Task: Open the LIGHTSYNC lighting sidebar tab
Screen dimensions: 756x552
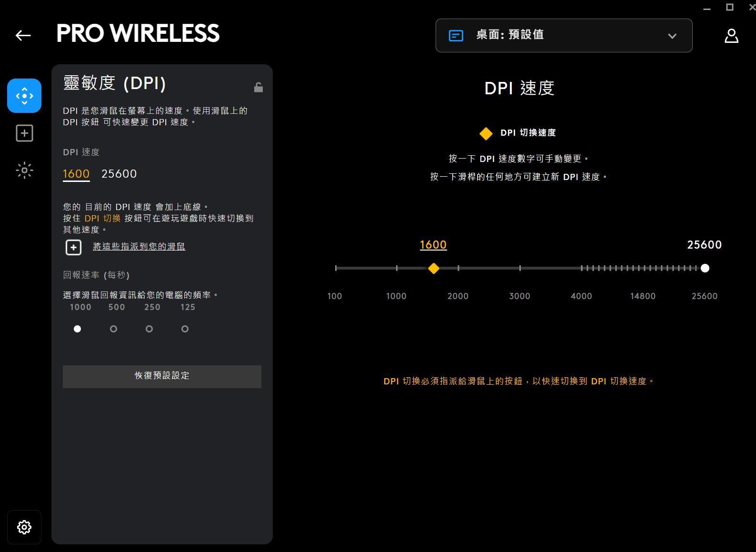Action: 24,171
